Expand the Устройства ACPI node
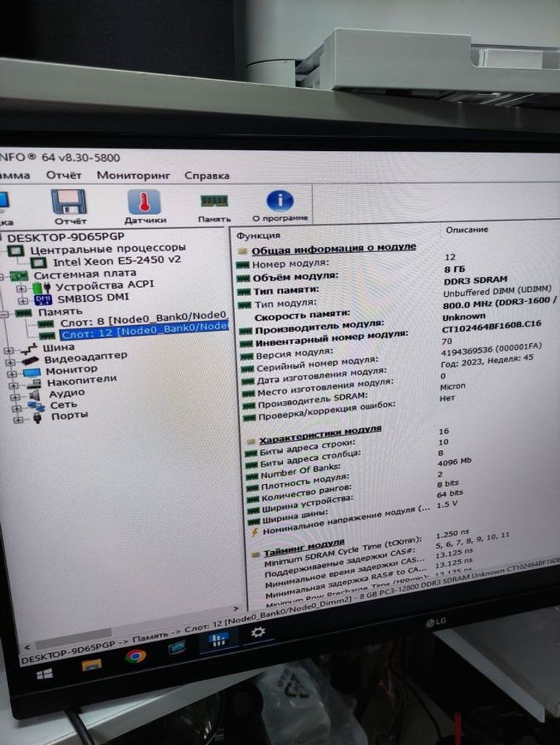 coord(21,289)
